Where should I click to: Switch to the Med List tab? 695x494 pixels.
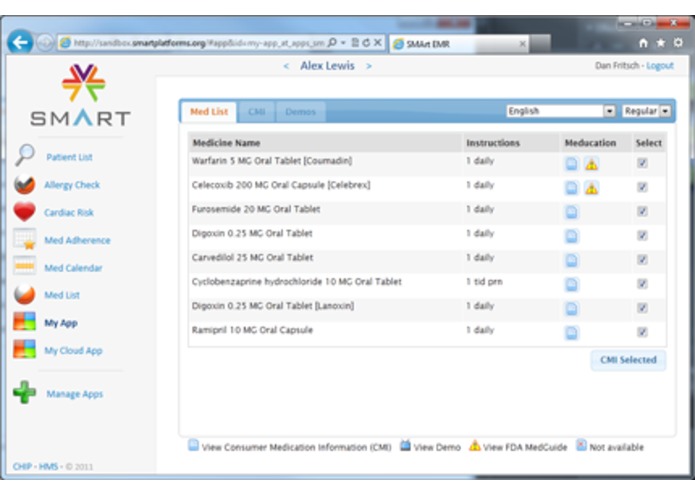pos(209,112)
